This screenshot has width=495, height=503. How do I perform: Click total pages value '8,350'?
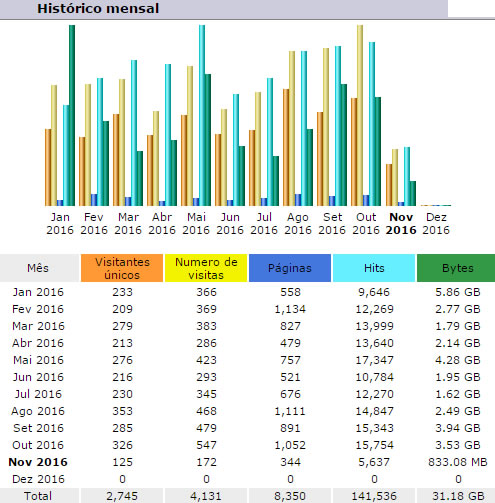pos(290,496)
